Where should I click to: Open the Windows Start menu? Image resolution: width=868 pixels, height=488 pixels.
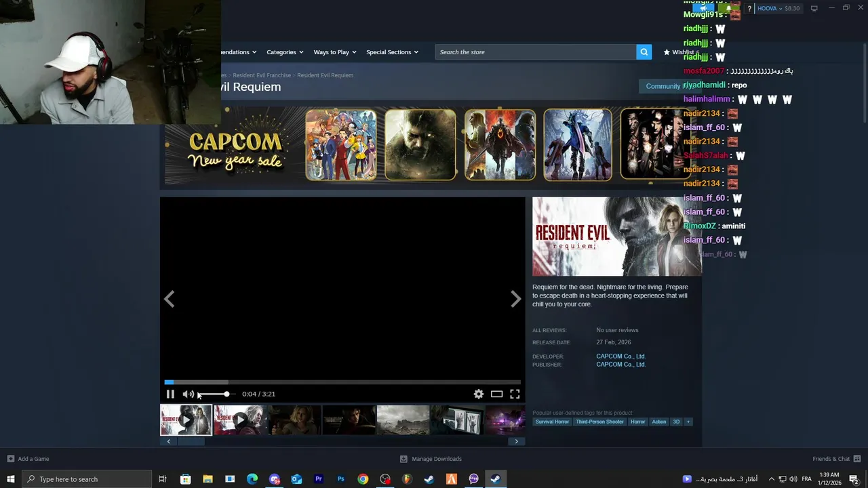11,479
